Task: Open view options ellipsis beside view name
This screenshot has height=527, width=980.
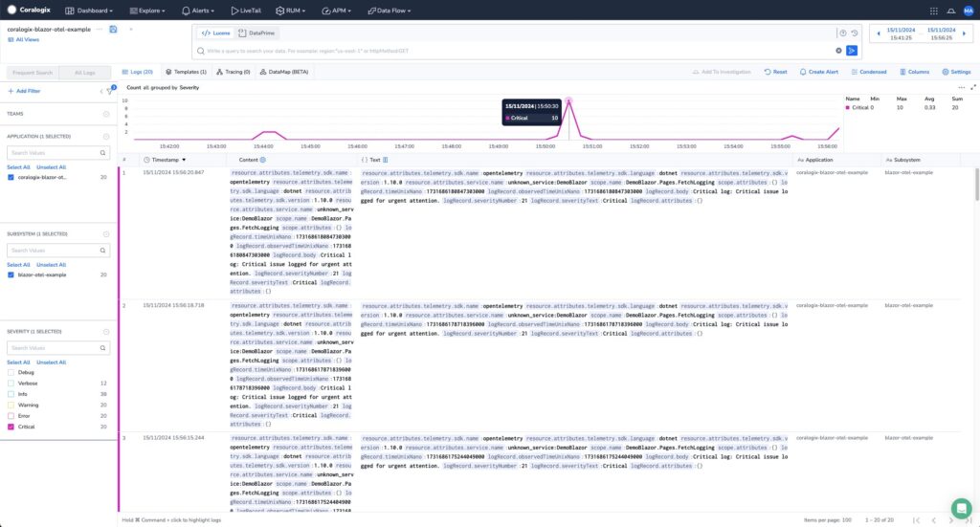Action: (100, 30)
